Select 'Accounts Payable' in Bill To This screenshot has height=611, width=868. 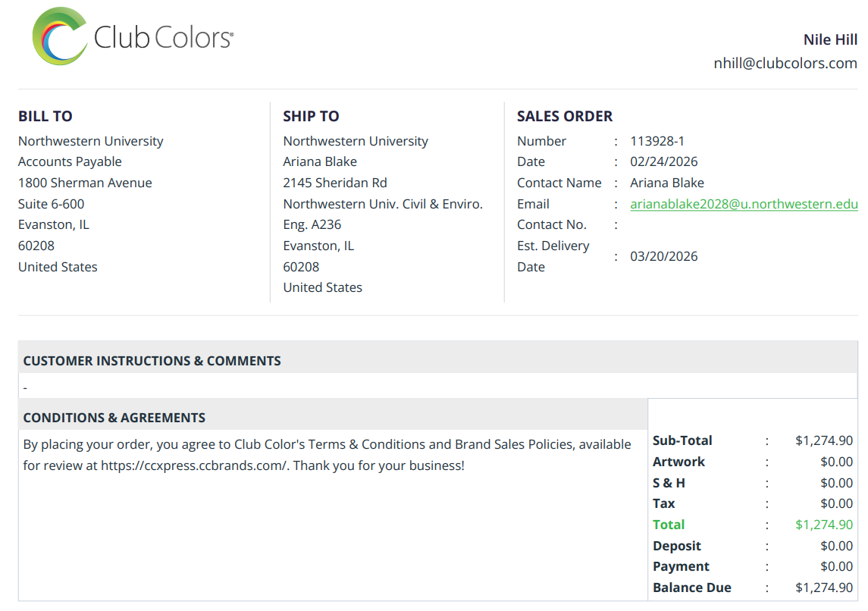(x=70, y=161)
